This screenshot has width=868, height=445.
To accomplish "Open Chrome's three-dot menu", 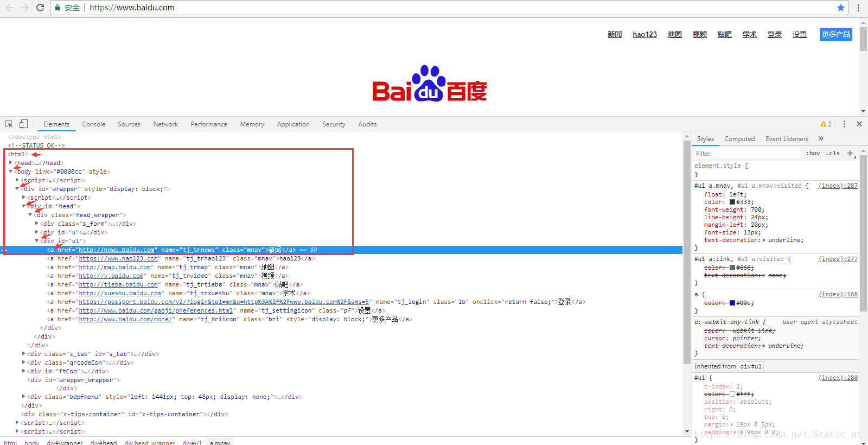I will pos(858,8).
